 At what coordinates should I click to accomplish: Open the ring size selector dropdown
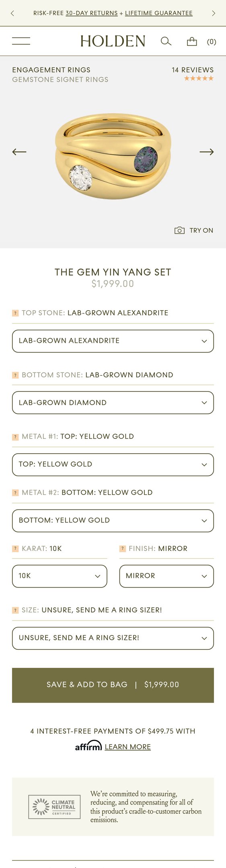113,638
